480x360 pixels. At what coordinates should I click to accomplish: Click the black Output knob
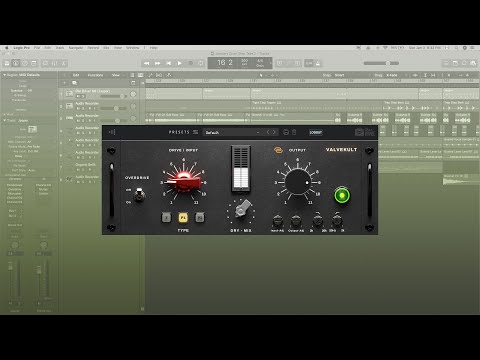click(298, 182)
